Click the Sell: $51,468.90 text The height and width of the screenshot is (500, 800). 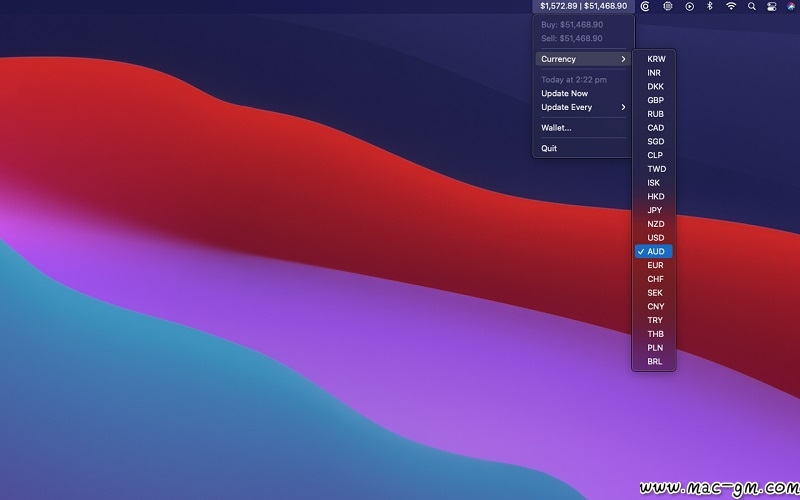571,38
